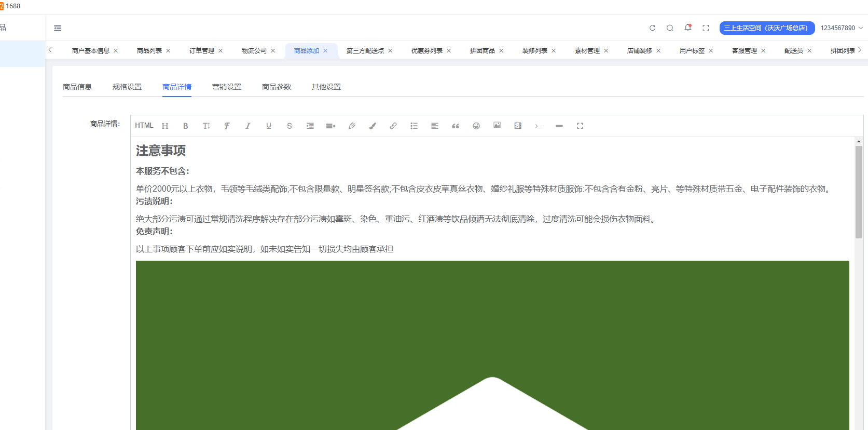Image resolution: width=868 pixels, height=430 pixels.
Task: Click the 三上生活空间 store button
Action: (x=766, y=28)
